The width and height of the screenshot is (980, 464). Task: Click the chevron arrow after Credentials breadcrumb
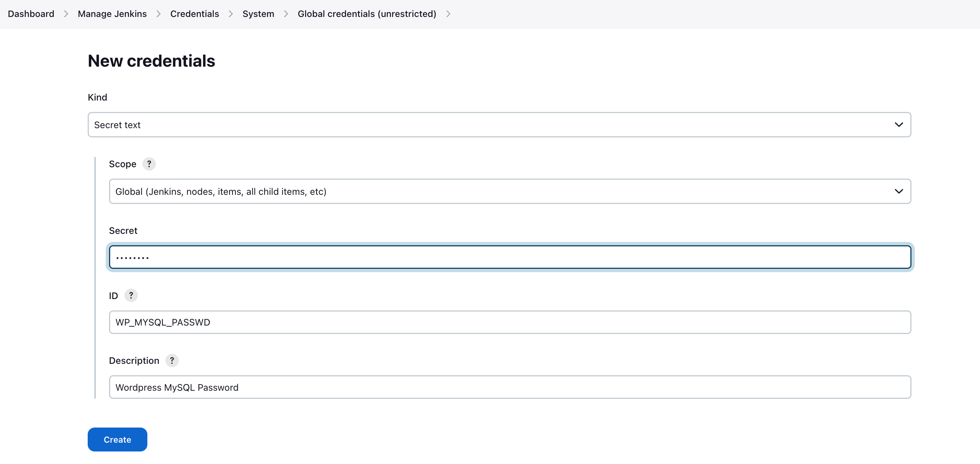231,14
